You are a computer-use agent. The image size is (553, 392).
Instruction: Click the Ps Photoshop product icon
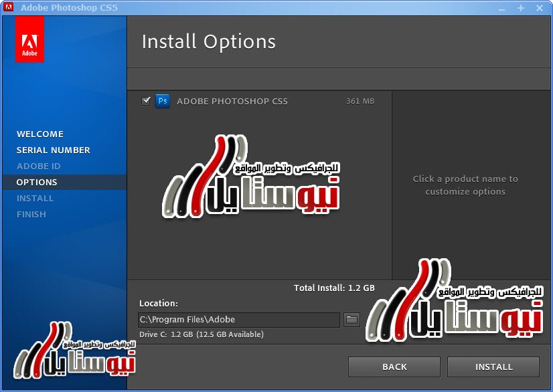click(163, 101)
